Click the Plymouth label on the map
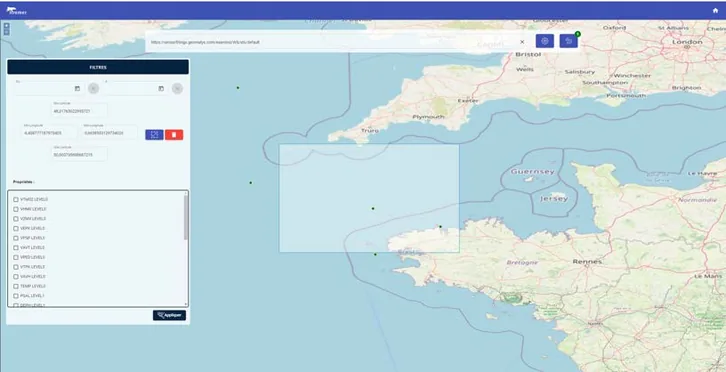 (428, 117)
